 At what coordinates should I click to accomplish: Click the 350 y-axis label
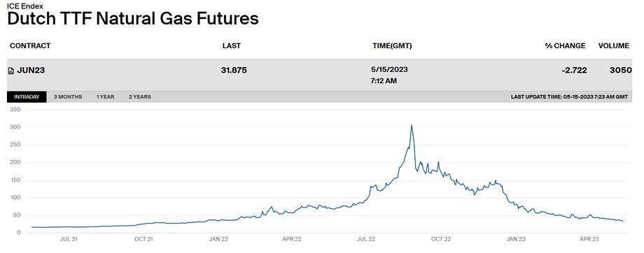(x=15, y=110)
